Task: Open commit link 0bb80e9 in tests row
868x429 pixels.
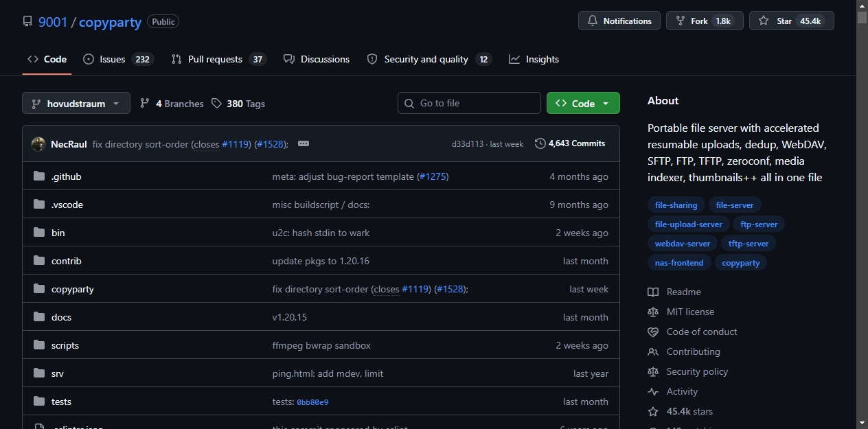Action: 312,402
